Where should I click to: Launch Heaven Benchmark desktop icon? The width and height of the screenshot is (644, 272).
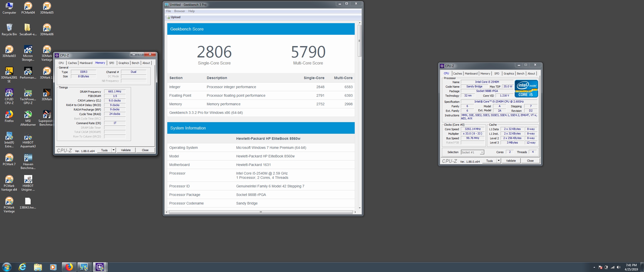pos(28,161)
